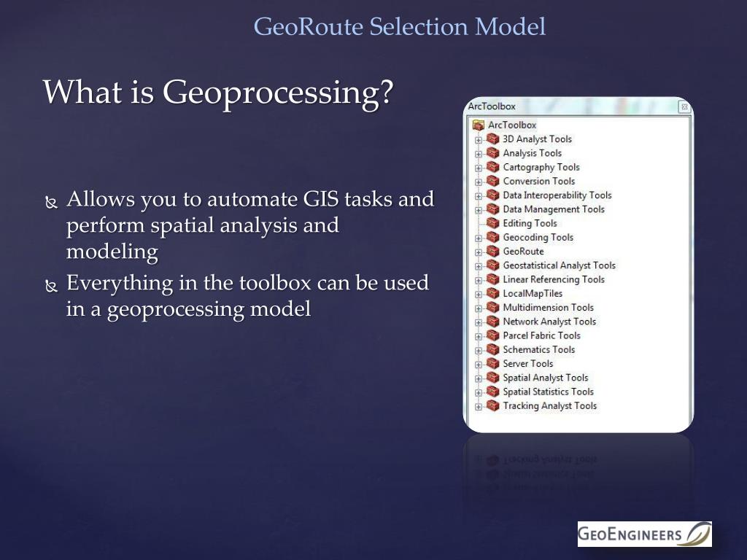Click the 3D Analyst Tools toolbox icon
747x560 pixels.
(x=492, y=139)
